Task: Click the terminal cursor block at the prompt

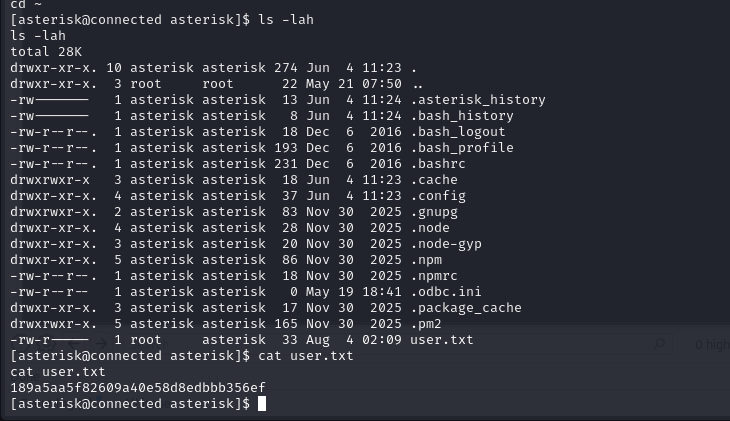Action: point(262,403)
